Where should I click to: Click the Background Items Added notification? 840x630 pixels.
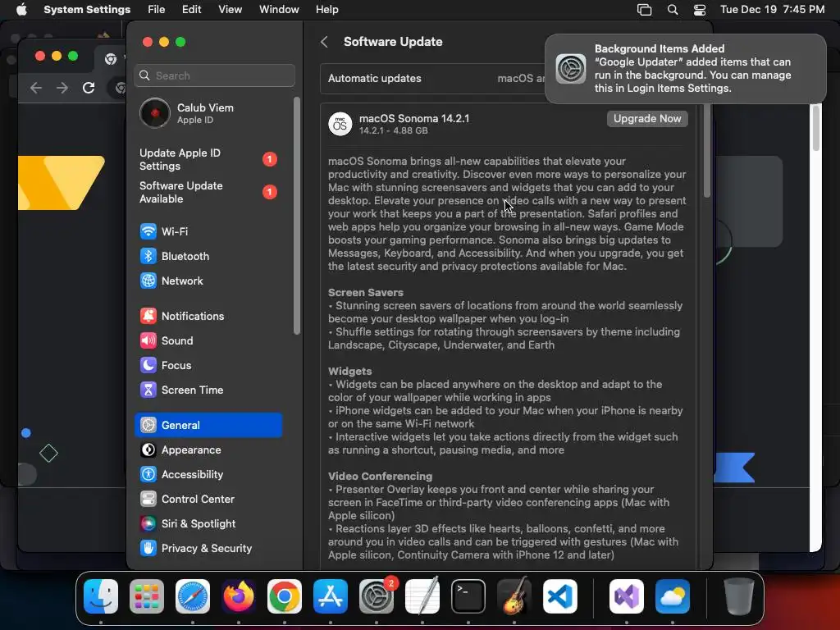click(685, 69)
